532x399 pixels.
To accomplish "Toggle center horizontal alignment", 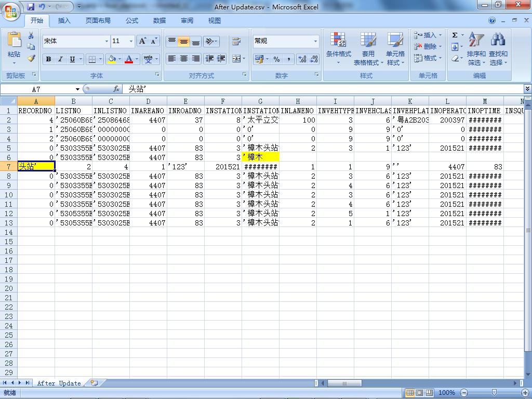I will [183, 59].
